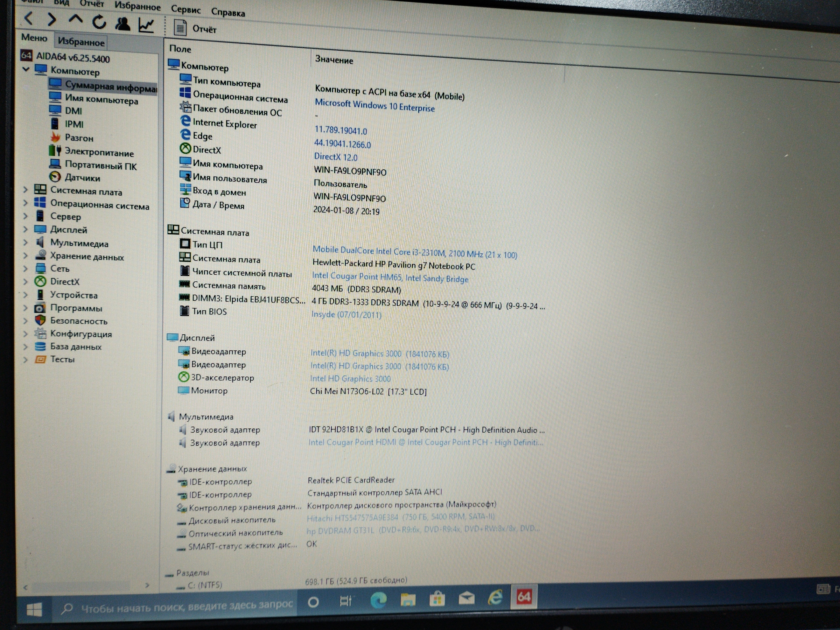
Task: Open the user/favorites person icon in toolbar
Action: coord(122,23)
